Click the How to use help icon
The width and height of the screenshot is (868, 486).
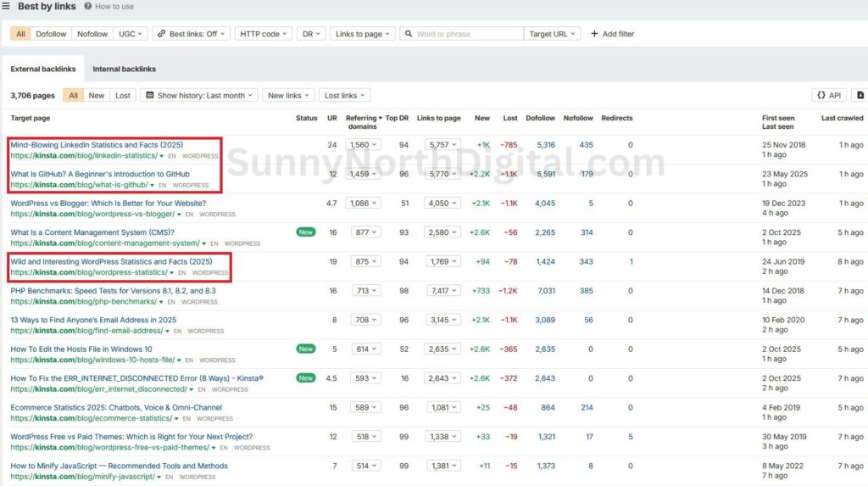coord(88,6)
